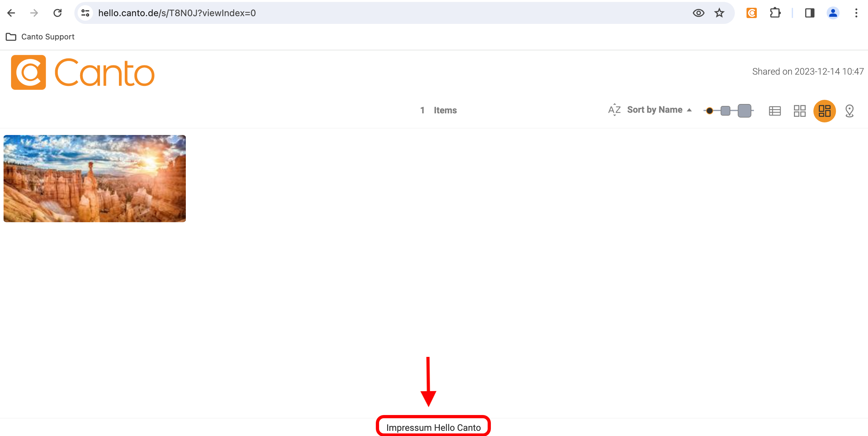Viewport: 868px width, 436px height.
Task: Open the eye tracking-protection icon
Action: pyautogui.click(x=699, y=13)
